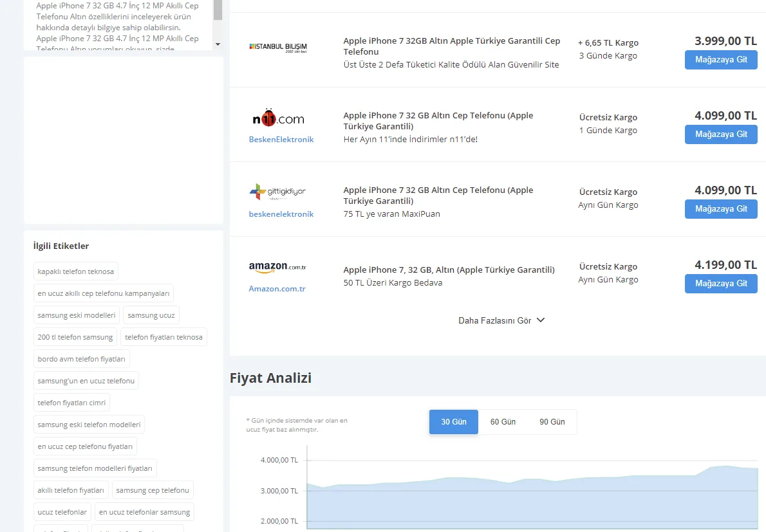Select tag 'telefon fiyatları teknosa'

click(163, 337)
